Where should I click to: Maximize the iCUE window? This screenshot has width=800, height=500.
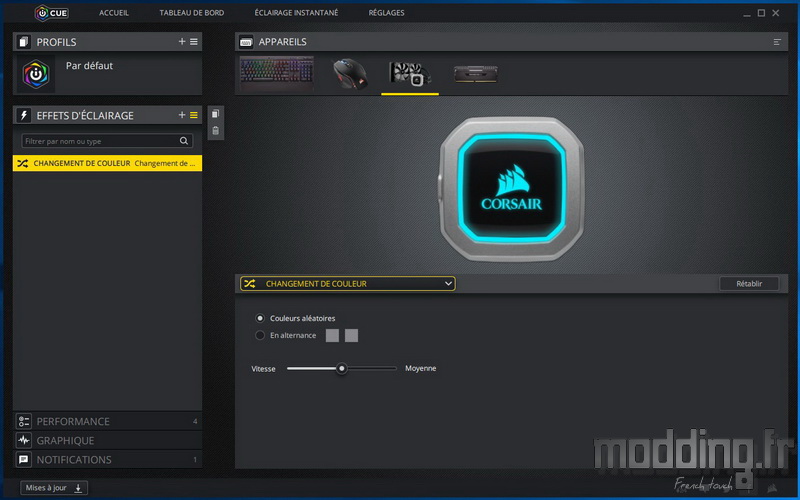pos(761,13)
